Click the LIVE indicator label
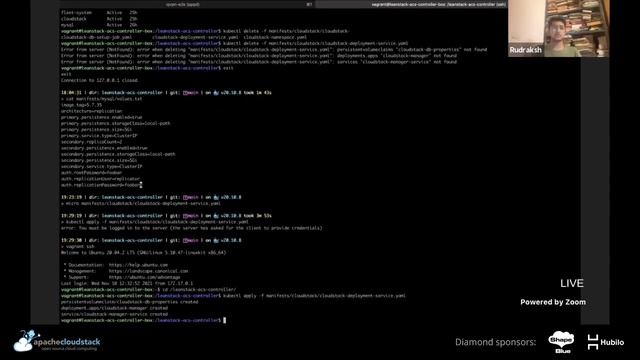 click(x=571, y=283)
